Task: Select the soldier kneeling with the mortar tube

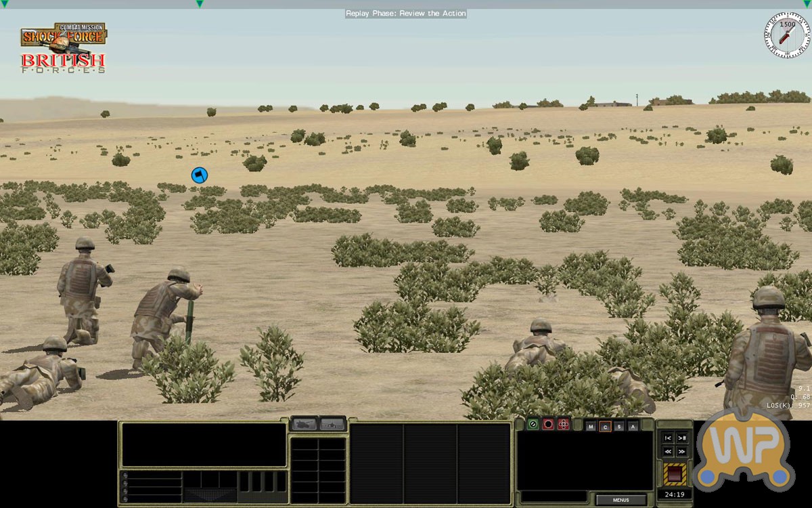Action: point(164,315)
